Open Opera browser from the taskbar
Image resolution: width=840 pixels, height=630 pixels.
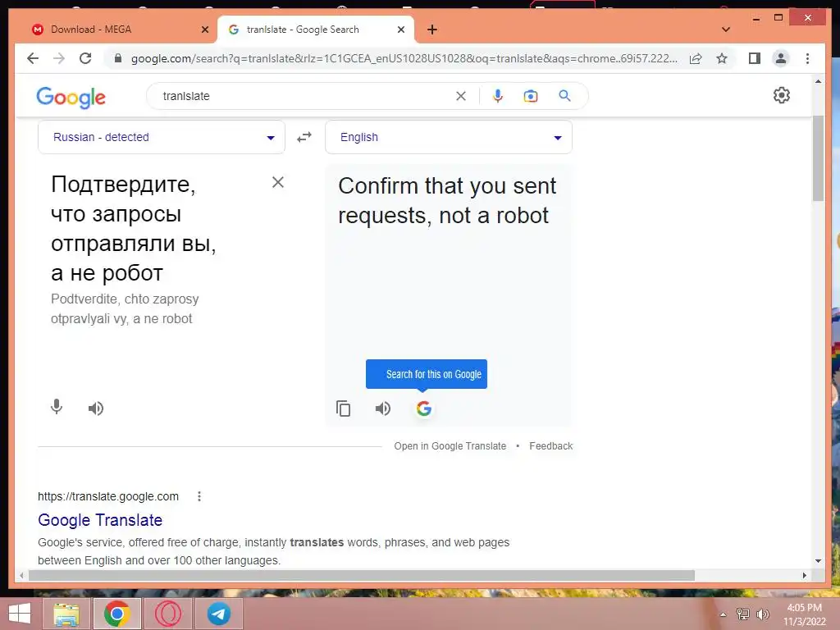point(168,614)
